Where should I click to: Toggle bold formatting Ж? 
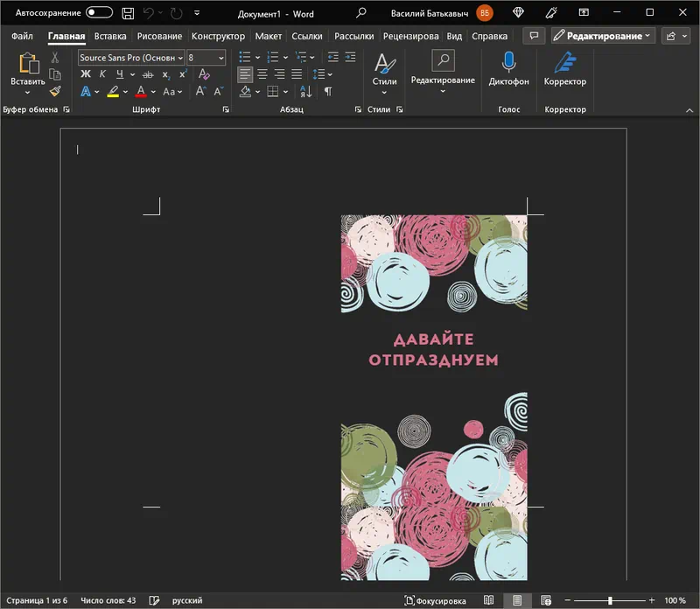[87, 74]
